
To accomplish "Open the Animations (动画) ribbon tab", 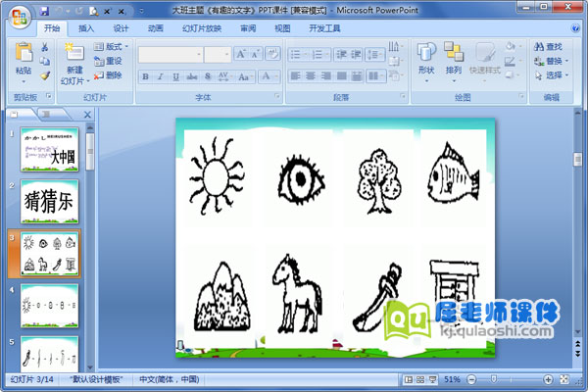I will pyautogui.click(x=155, y=29).
